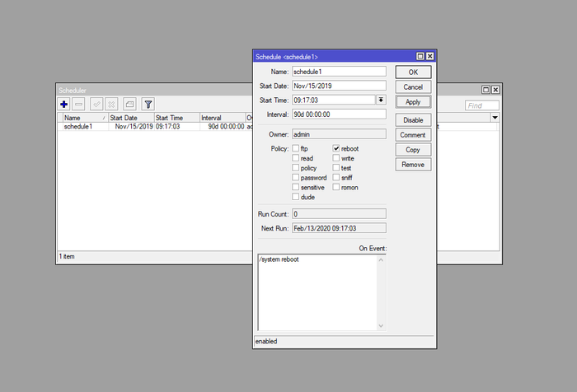The image size is (577, 392).
Task: Click the Cancel button
Action: tap(413, 87)
